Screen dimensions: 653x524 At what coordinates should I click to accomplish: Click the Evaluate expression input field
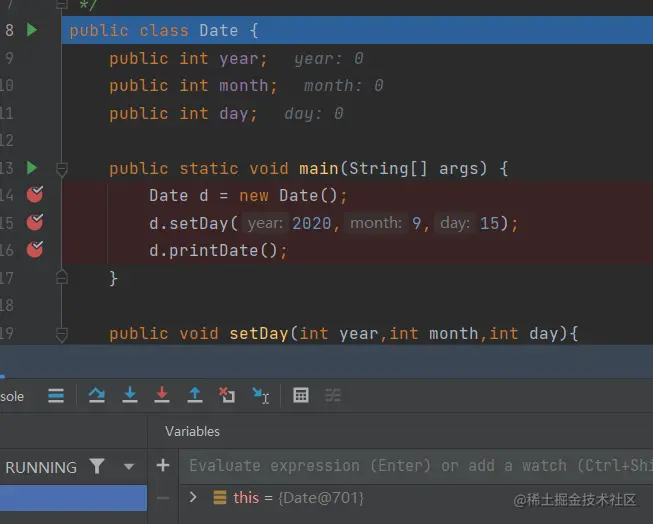(416, 466)
